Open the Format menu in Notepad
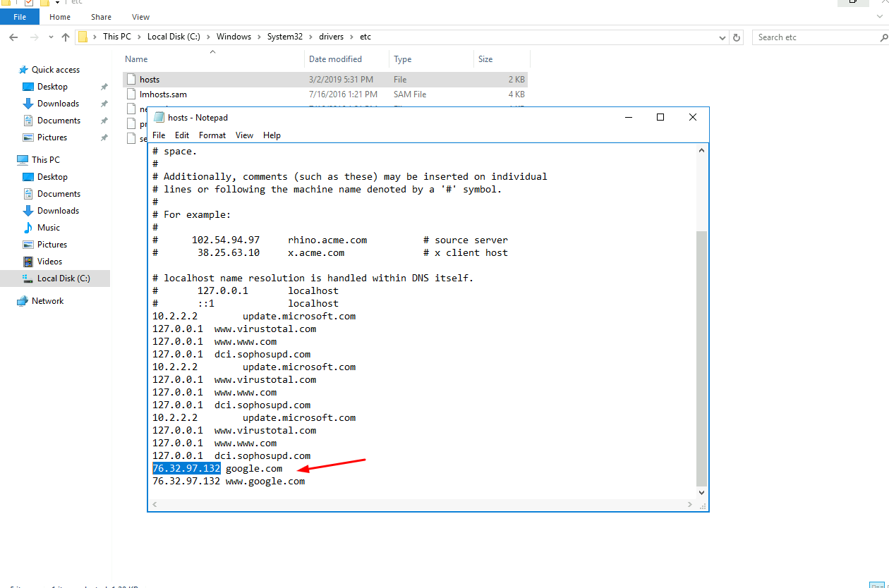This screenshot has width=889, height=588. [x=212, y=135]
